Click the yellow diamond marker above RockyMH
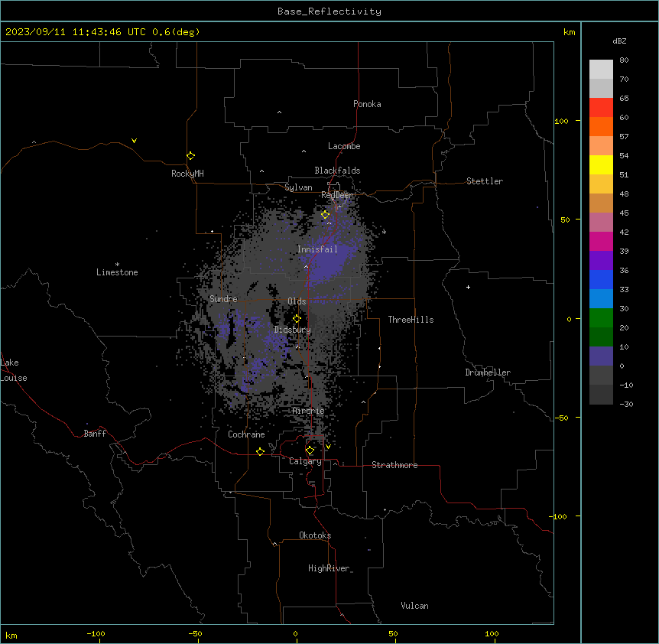This screenshot has width=659, height=644. 191,156
